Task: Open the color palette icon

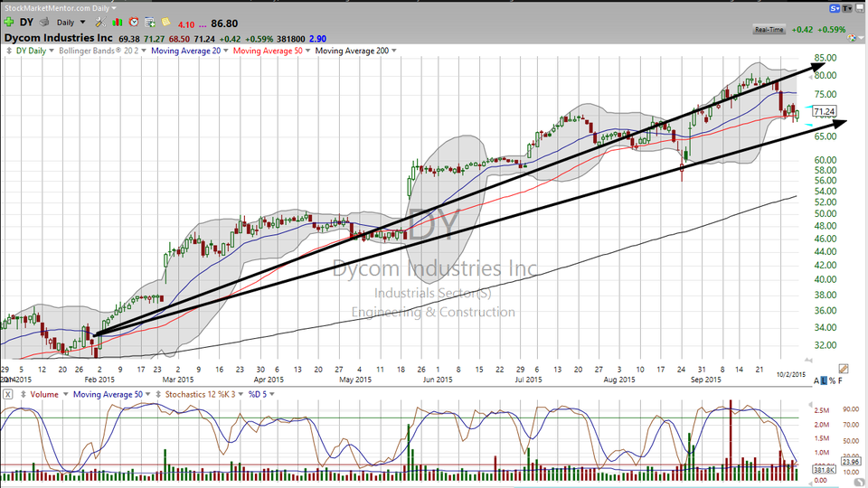Action: pos(852,38)
